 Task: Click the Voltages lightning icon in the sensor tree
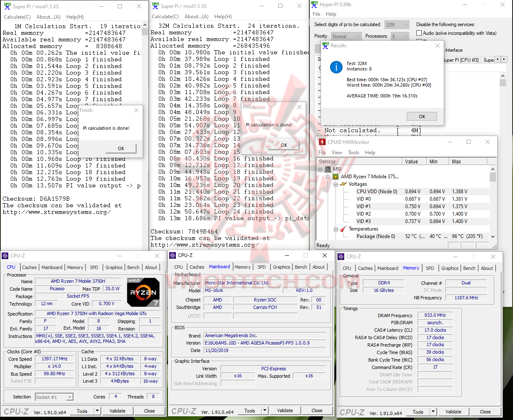pyautogui.click(x=343, y=184)
